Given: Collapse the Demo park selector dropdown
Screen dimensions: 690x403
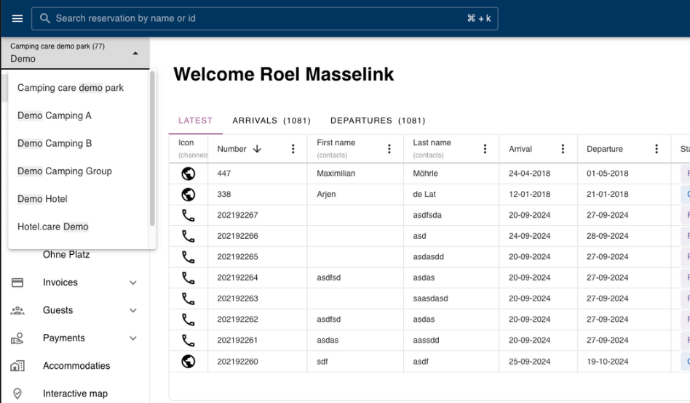Looking at the screenshot, I should [135, 53].
